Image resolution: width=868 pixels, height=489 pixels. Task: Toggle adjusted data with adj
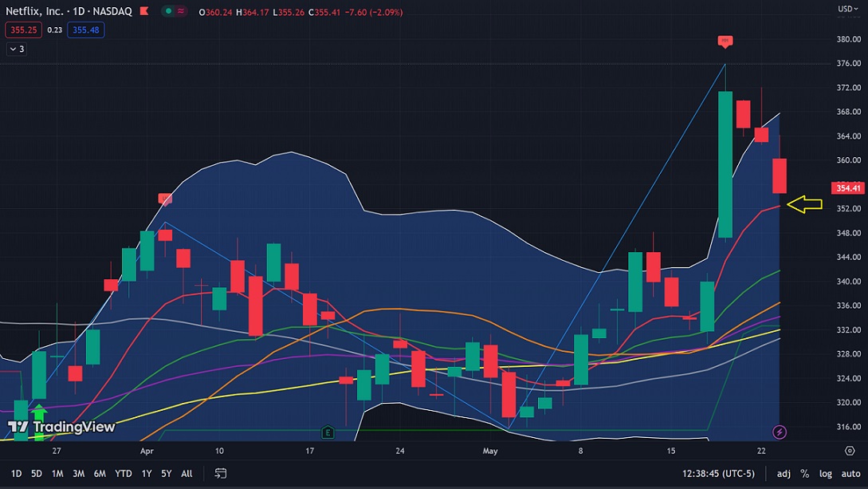point(784,474)
